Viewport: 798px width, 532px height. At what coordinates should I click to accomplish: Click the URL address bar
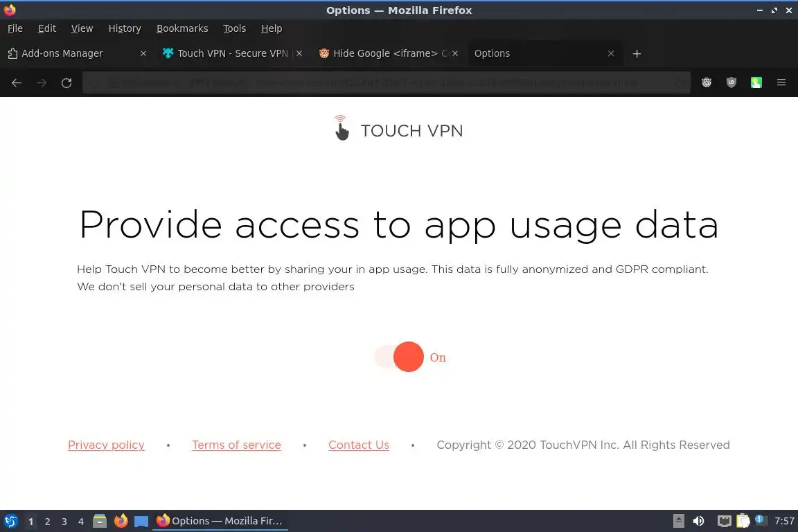387,82
